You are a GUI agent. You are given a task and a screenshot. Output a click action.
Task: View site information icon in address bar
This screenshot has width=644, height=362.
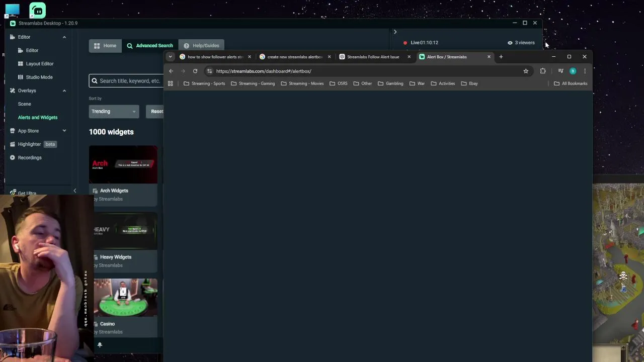pyautogui.click(x=210, y=71)
